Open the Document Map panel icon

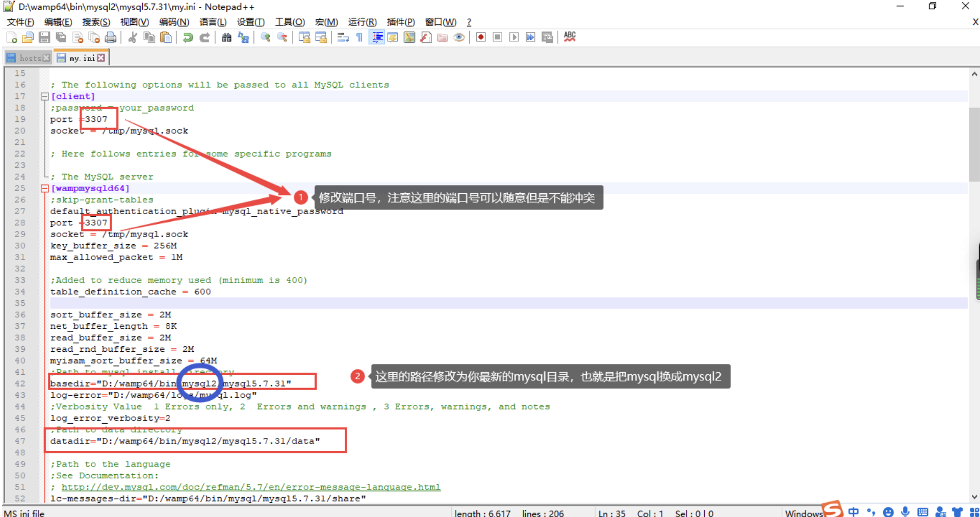pos(409,37)
